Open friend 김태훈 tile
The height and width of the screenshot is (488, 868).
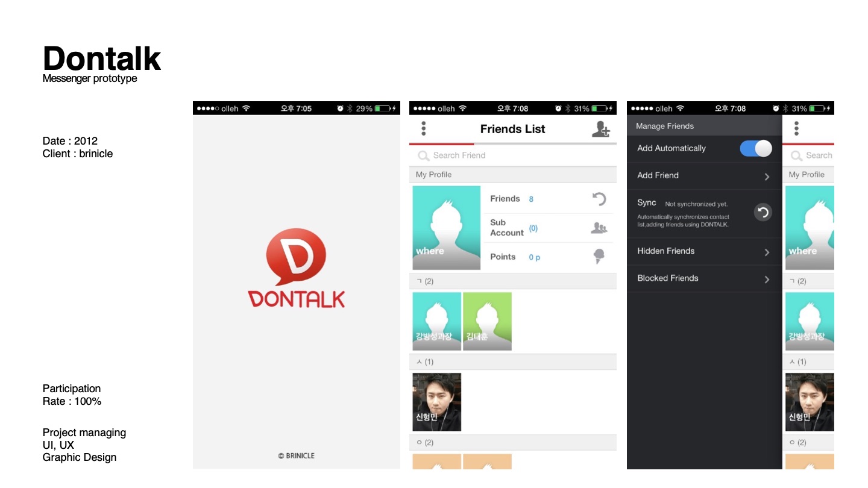[487, 321]
